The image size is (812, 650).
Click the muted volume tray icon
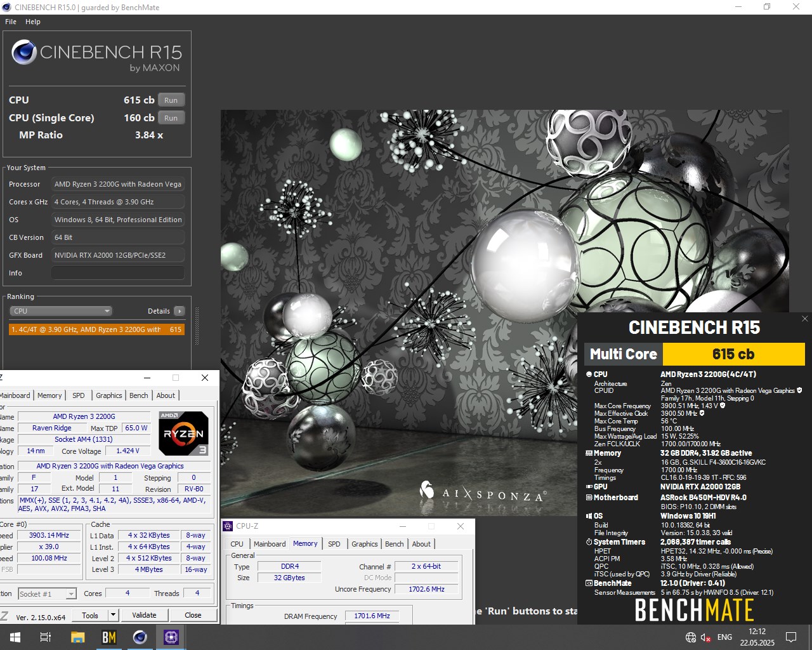[x=706, y=637]
